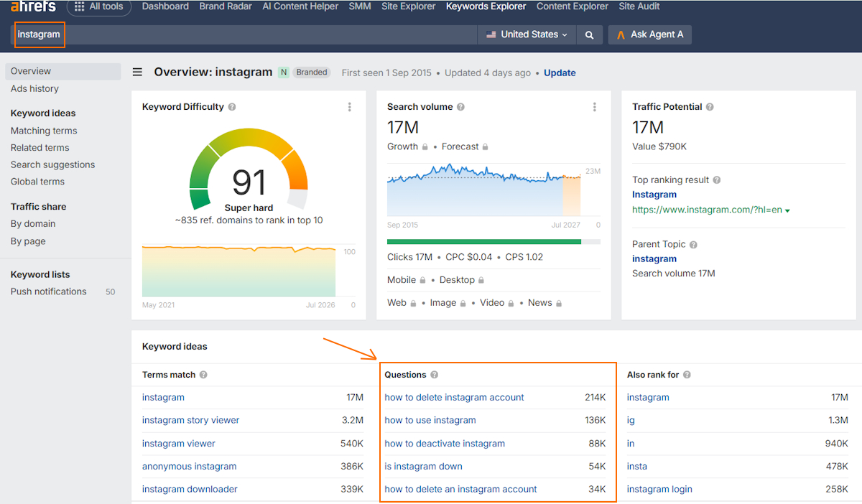The width and height of the screenshot is (862, 504).
Task: Open Search suggestions report
Action: [52, 165]
